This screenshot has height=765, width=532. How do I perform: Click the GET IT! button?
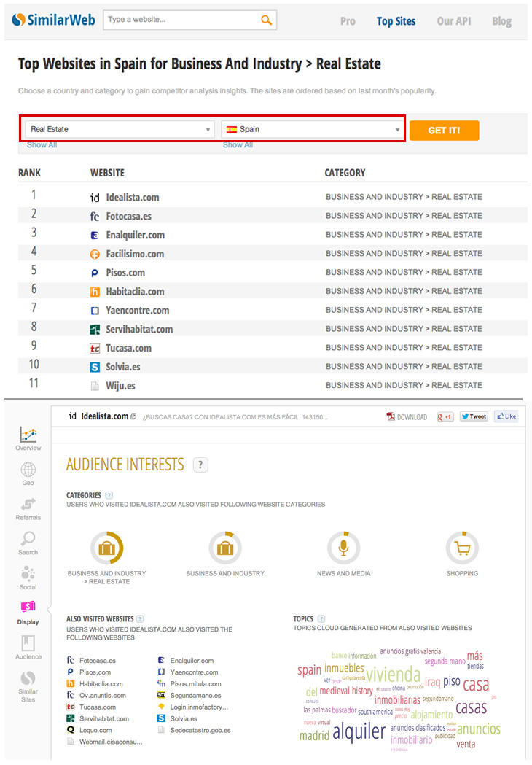pos(445,131)
